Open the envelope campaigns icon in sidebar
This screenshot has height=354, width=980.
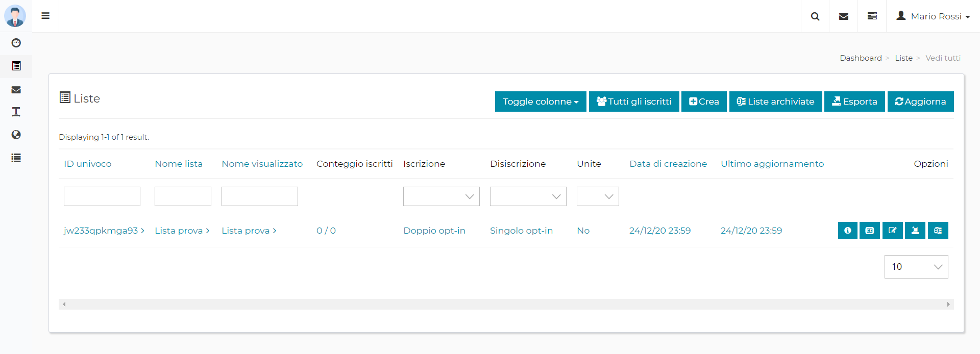[x=16, y=90]
